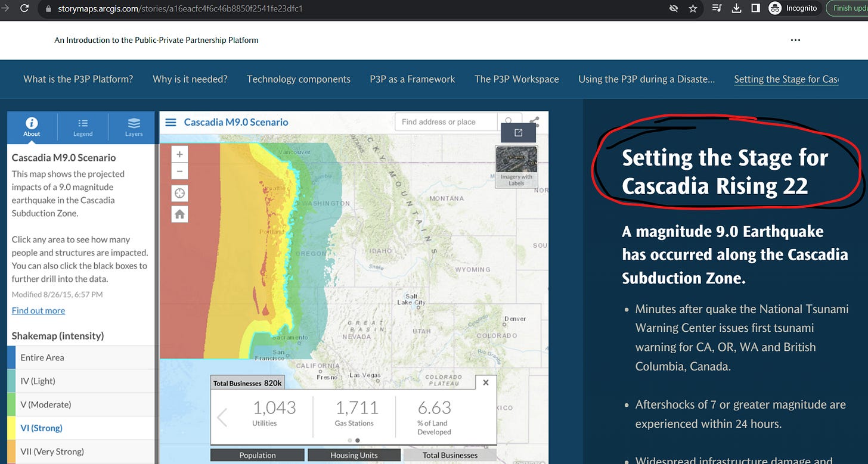Screen dimensions: 868x464
Task: Click the story title An Introduction to the Public-Private Partnership Platform
Action: click(x=156, y=40)
